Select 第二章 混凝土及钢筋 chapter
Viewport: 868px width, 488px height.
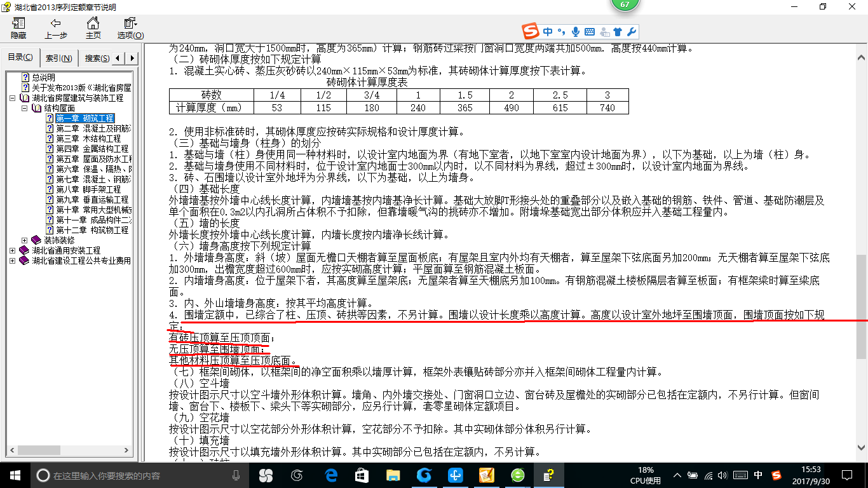point(93,128)
